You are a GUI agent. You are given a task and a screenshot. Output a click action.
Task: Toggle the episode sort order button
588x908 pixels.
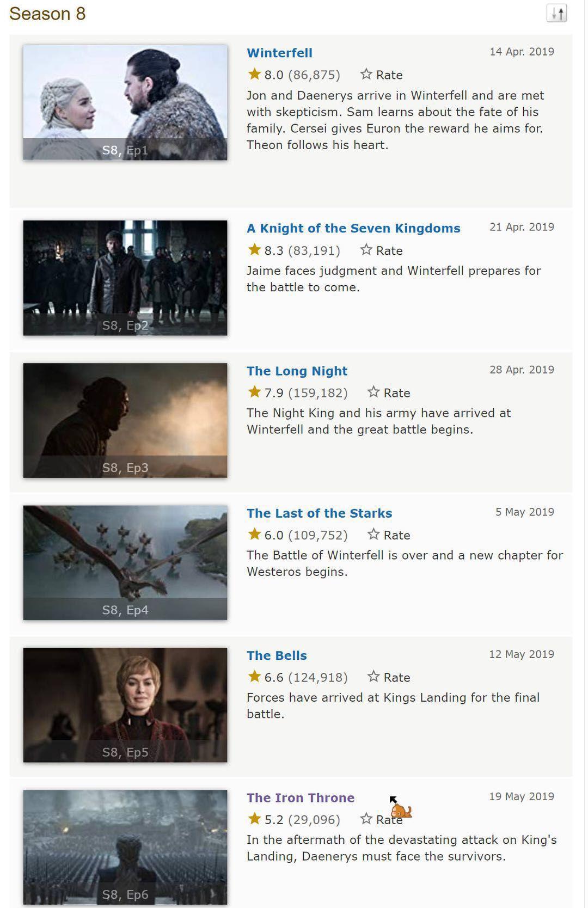pyautogui.click(x=556, y=14)
